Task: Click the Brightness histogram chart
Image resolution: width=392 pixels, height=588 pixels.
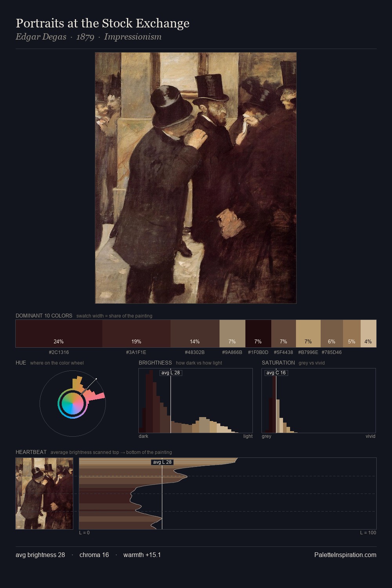Action: 196,401
